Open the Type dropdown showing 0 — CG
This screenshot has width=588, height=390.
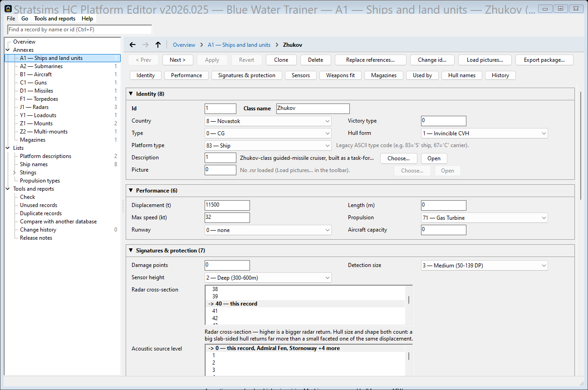268,133
